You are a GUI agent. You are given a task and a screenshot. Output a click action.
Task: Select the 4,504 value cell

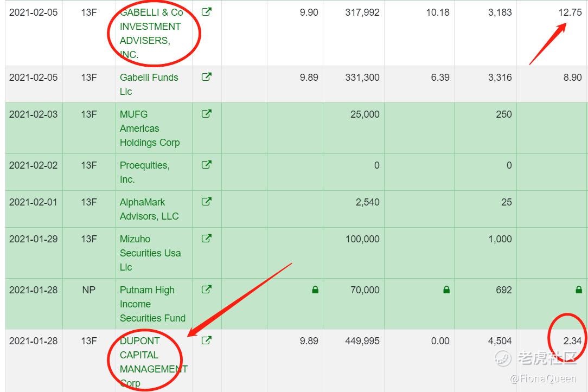tap(500, 340)
